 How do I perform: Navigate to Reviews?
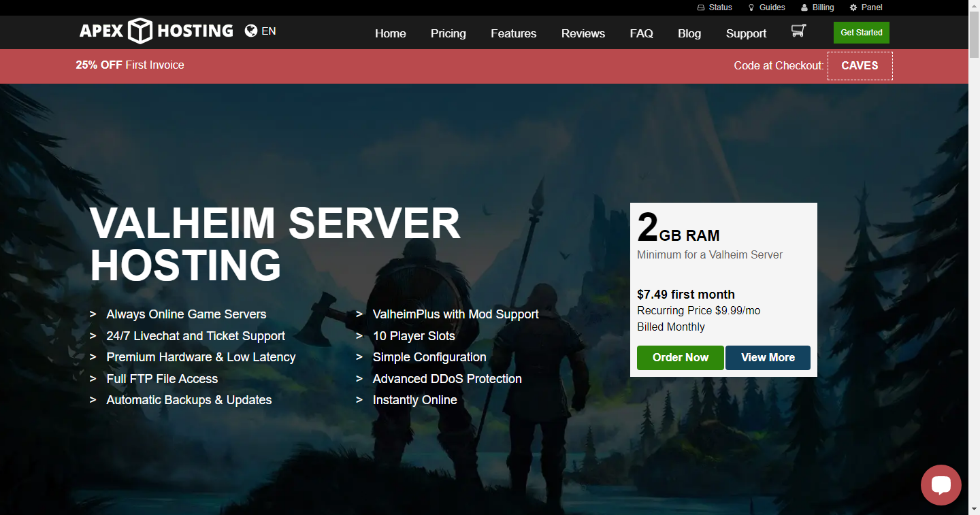(x=583, y=33)
